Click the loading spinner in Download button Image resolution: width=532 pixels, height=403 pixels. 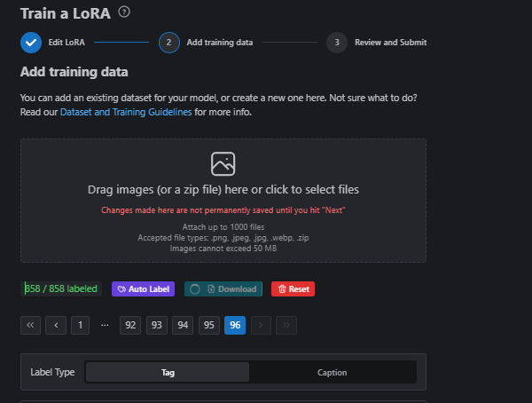195,289
